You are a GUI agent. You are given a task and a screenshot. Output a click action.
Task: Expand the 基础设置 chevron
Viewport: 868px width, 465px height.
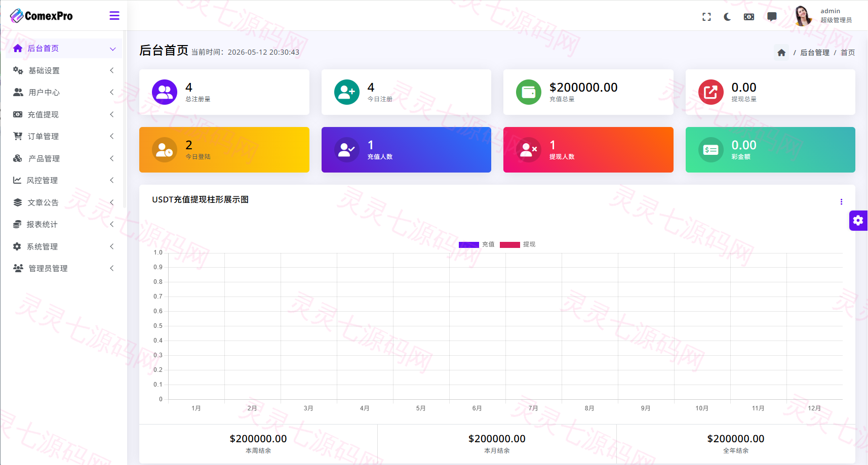(112, 71)
